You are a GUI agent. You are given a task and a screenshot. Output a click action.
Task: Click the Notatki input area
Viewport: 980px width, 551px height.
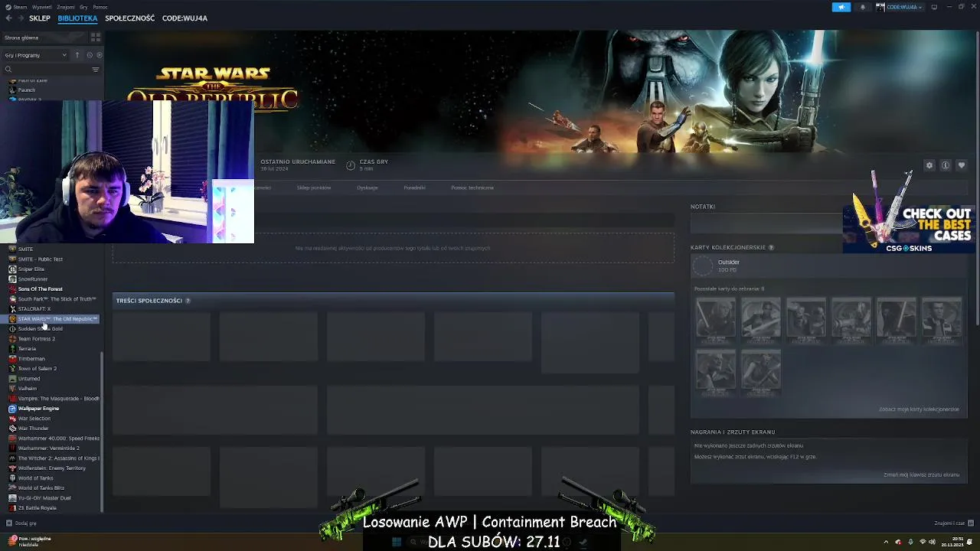pos(766,223)
